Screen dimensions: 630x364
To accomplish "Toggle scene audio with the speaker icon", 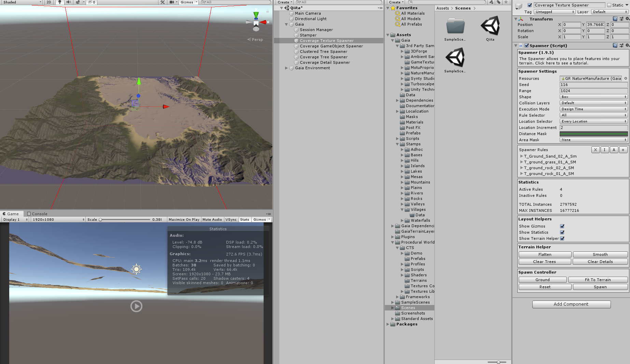I will 68,2.
